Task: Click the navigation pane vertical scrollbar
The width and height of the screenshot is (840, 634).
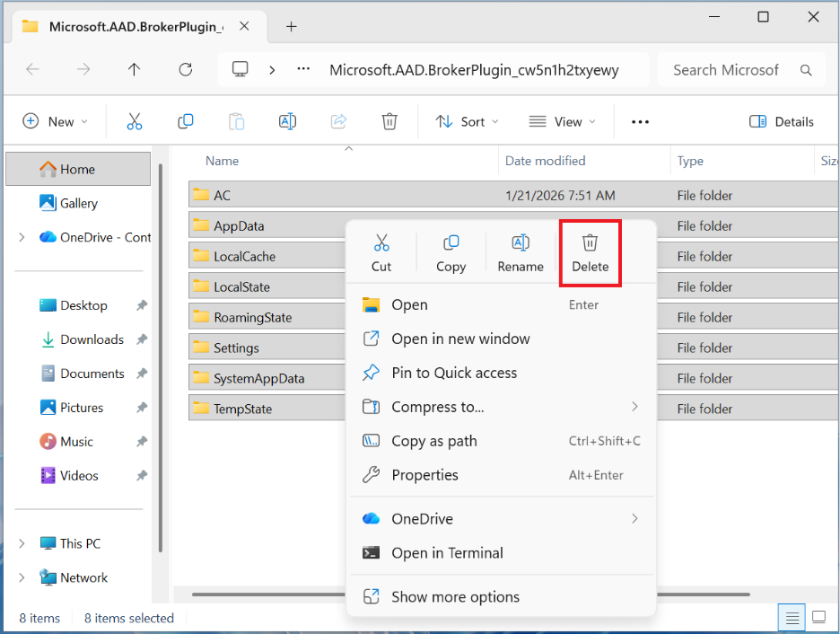Action: 160,358
